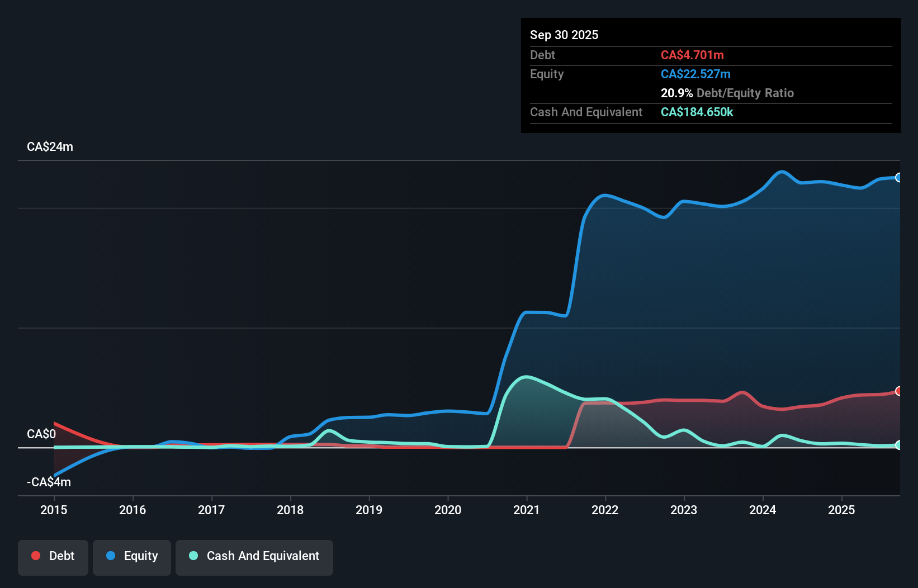Select the blue Equity endpoint marker on chart
This screenshot has height=588, width=918.
[x=898, y=178]
